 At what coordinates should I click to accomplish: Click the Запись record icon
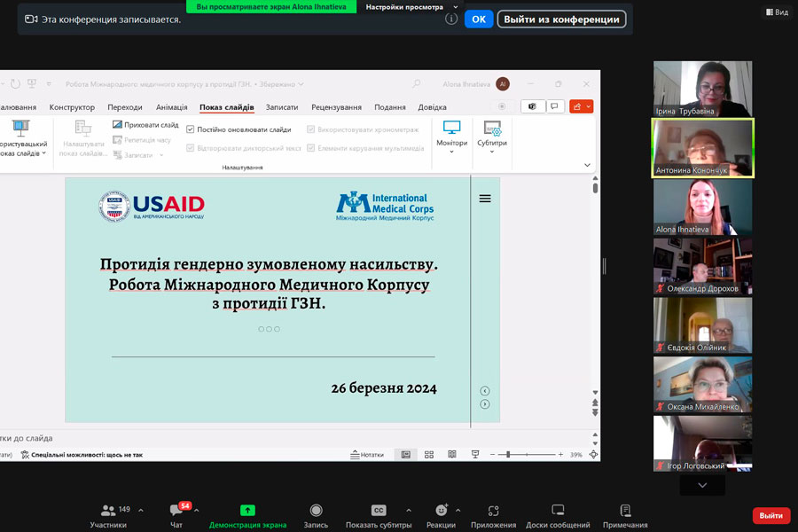click(x=316, y=510)
